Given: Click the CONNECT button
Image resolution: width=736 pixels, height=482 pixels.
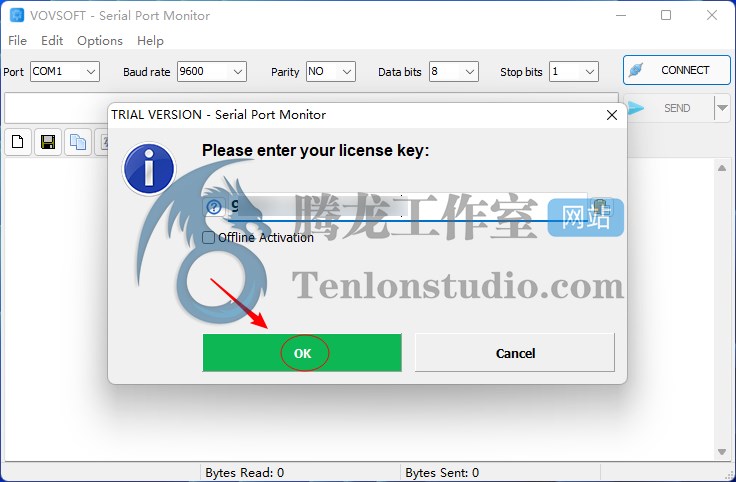Looking at the screenshot, I should coord(676,70).
